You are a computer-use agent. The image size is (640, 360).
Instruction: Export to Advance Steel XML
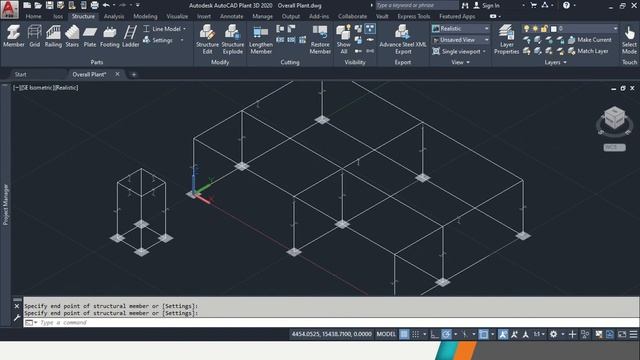(x=403, y=39)
